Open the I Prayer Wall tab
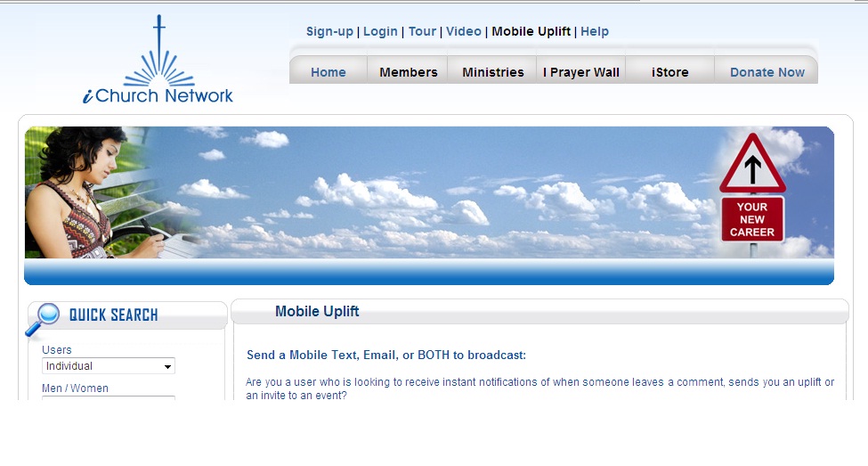Screen dimensions: 868x466 coord(581,72)
